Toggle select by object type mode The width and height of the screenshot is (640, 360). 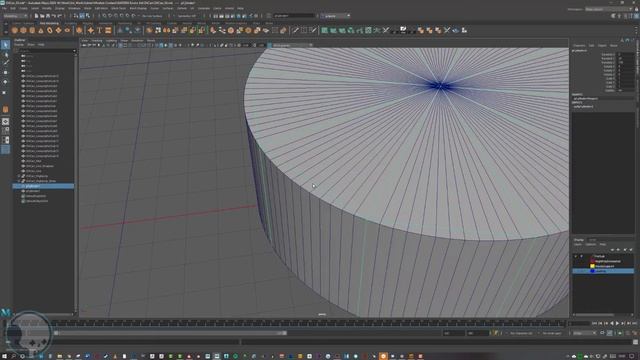click(x=82, y=16)
